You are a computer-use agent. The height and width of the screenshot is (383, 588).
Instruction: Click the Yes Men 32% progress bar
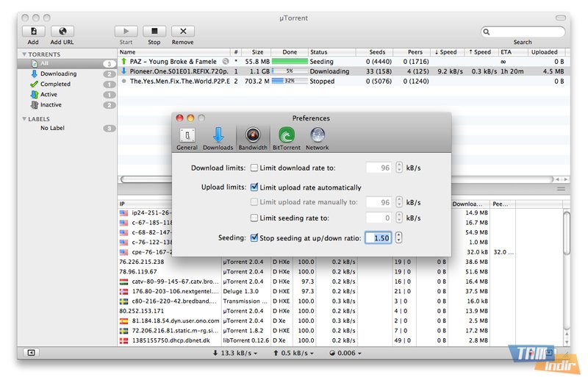(x=290, y=81)
